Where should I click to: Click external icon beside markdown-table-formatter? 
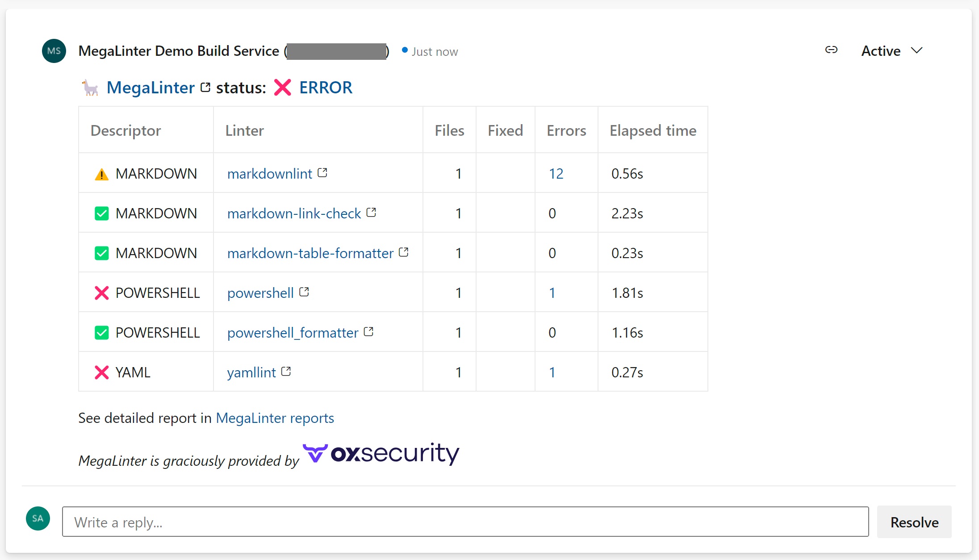point(404,252)
